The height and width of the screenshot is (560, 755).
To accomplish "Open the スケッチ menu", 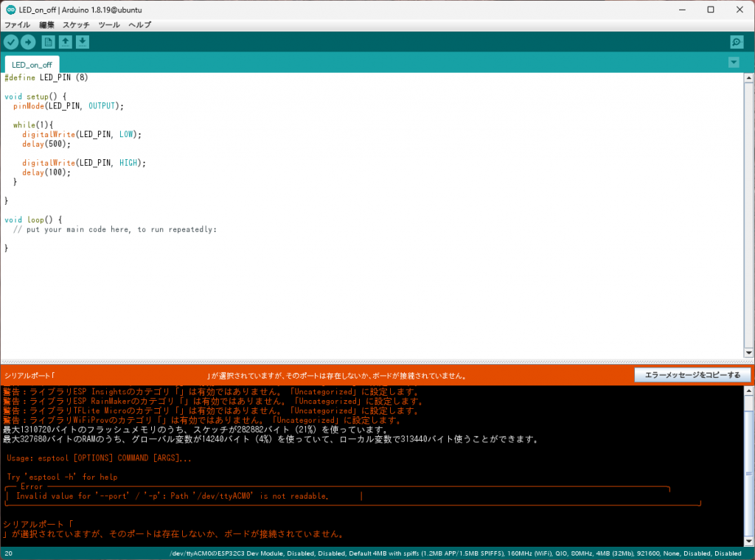I will [x=76, y=25].
